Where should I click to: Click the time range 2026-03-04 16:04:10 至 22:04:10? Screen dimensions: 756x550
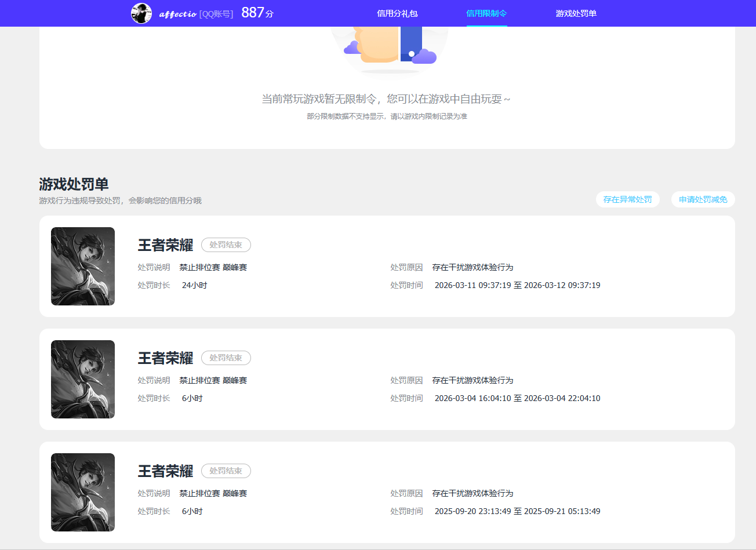(517, 398)
